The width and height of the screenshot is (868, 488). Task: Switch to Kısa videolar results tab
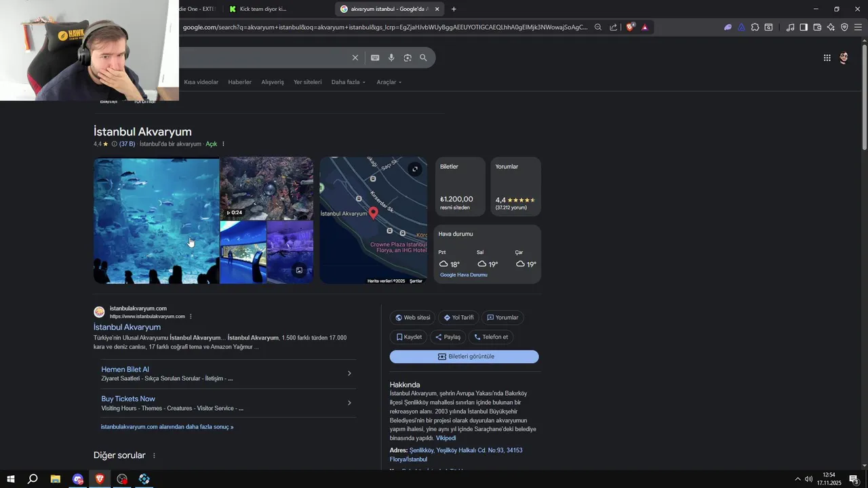(201, 82)
